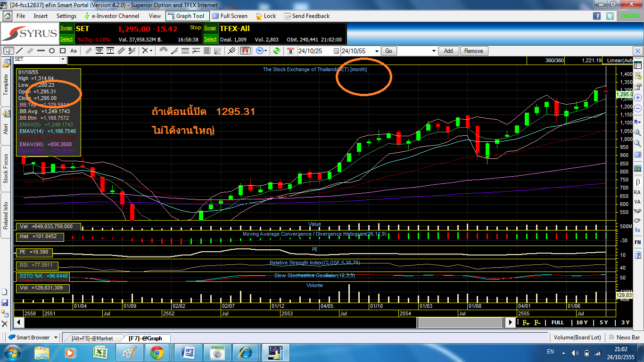Open the Insert menu
Screen dimensions: 644x362
[x=41, y=16]
